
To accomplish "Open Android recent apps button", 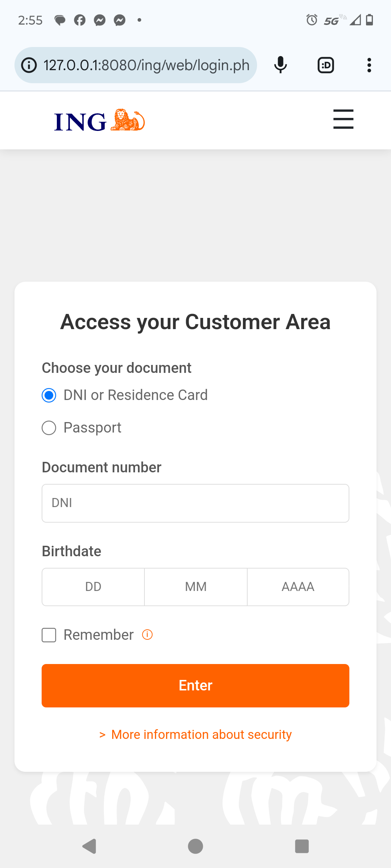I will point(302,846).
